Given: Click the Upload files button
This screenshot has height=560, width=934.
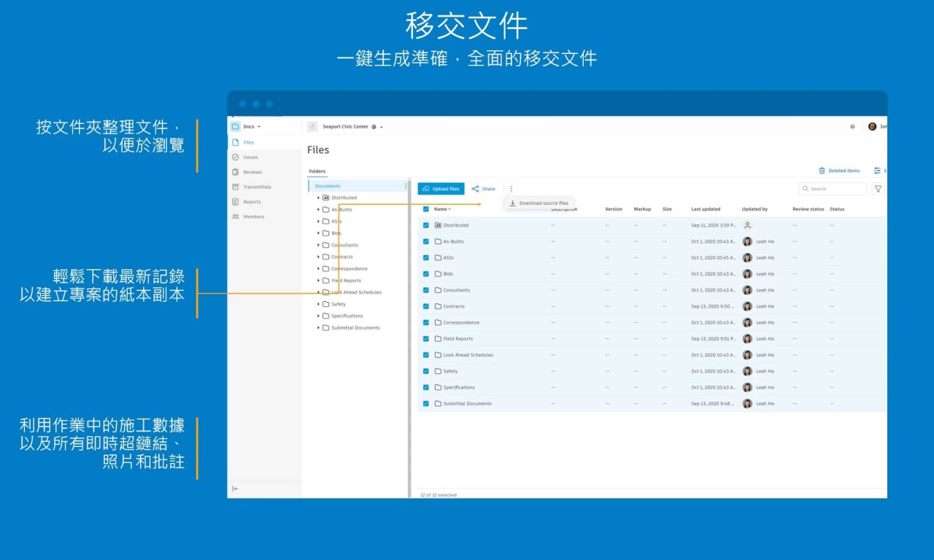Looking at the screenshot, I should (x=441, y=189).
